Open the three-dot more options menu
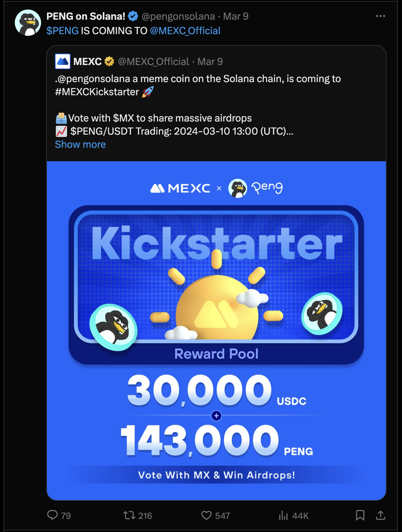Viewport: 402px width, 532px height. point(380,16)
